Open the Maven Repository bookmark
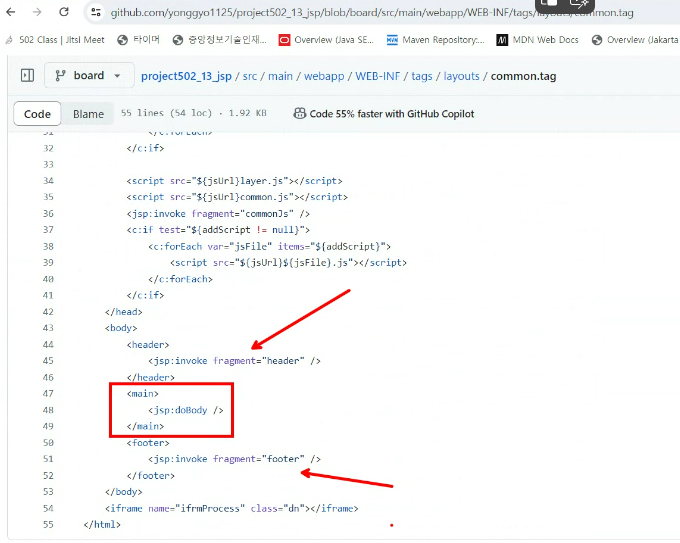Viewport: 680px width, 543px height. [435, 40]
